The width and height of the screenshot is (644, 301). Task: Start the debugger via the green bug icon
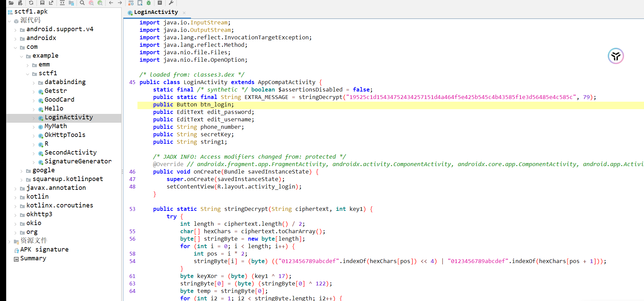pyautogui.click(x=149, y=3)
